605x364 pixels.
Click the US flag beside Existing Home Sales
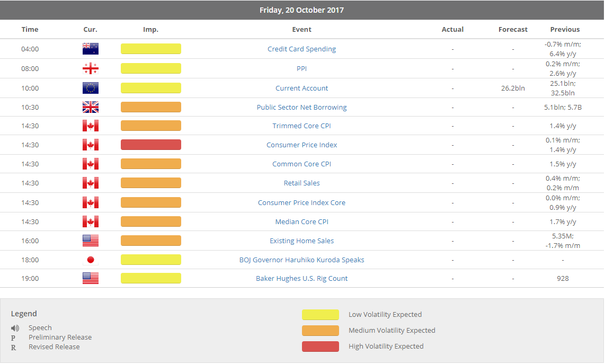pyautogui.click(x=91, y=241)
